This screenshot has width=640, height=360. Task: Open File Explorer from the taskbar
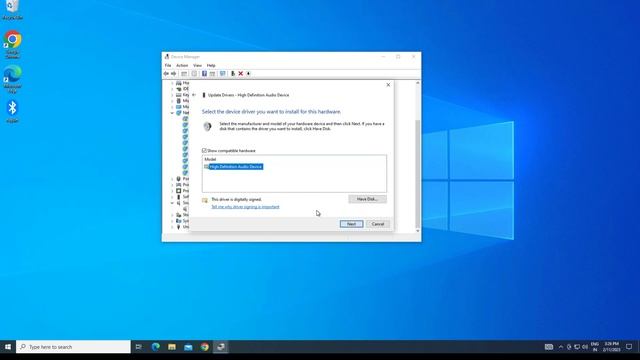point(172,347)
